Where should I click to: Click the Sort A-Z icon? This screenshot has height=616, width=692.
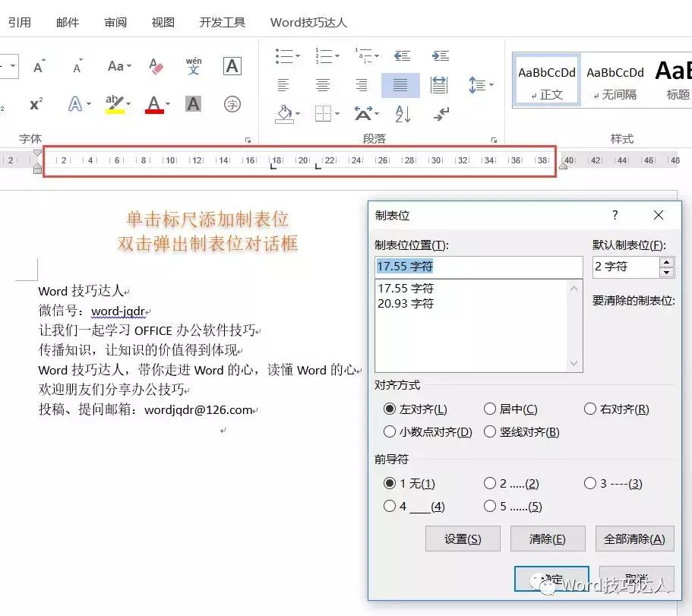401,115
